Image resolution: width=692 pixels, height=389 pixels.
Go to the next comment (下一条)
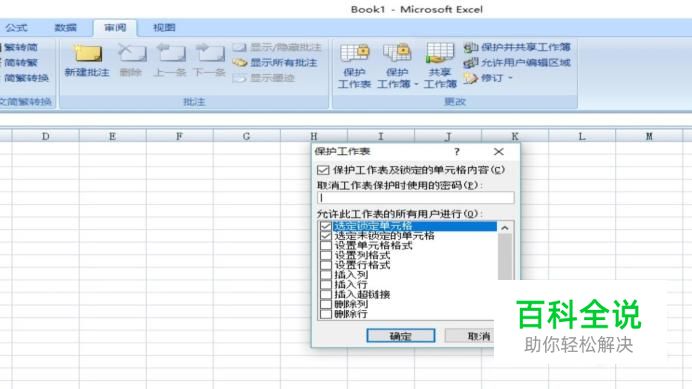[210, 60]
